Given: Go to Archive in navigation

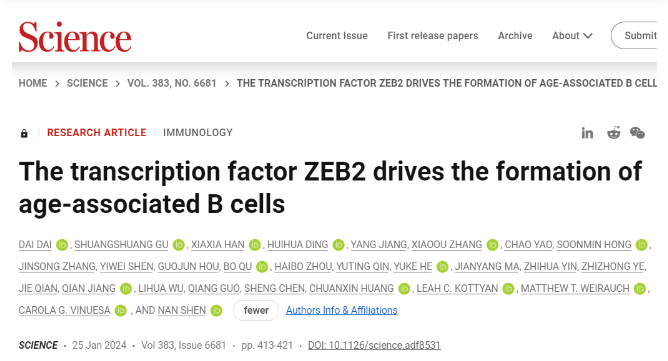Looking at the screenshot, I should pyautogui.click(x=515, y=36).
